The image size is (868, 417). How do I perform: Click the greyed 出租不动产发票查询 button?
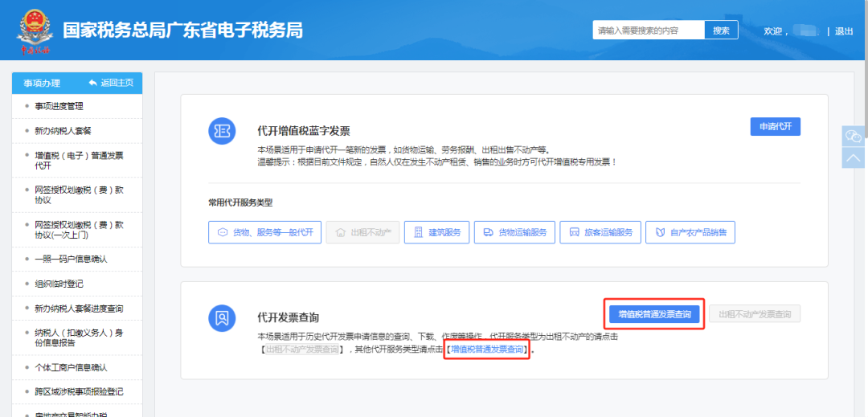coord(755,314)
